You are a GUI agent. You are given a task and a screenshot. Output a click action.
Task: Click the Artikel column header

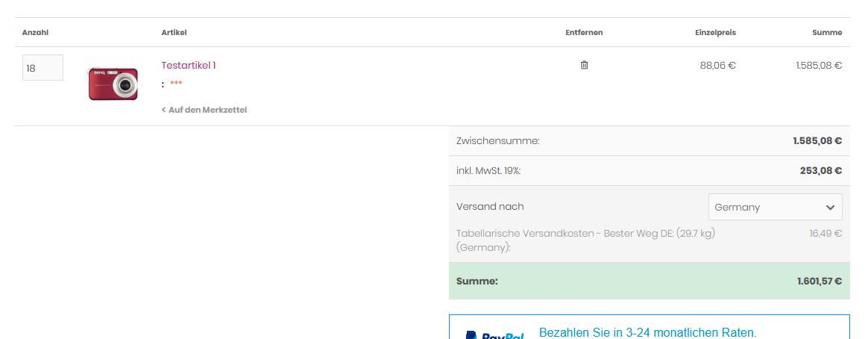pos(174,32)
